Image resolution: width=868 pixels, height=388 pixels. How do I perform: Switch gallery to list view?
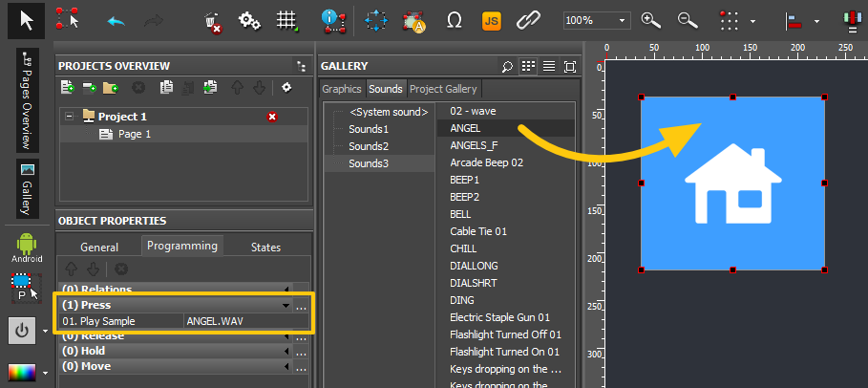(x=549, y=67)
